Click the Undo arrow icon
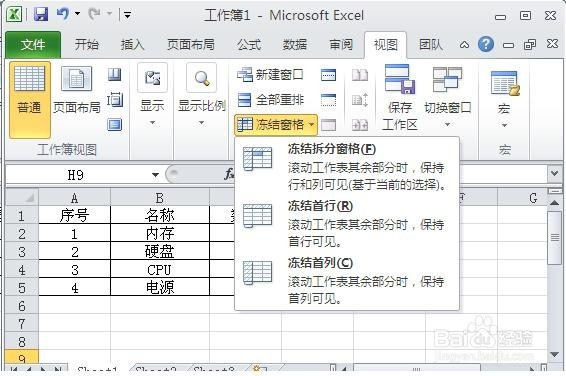This screenshot has height=376, width=566. pos(62,14)
